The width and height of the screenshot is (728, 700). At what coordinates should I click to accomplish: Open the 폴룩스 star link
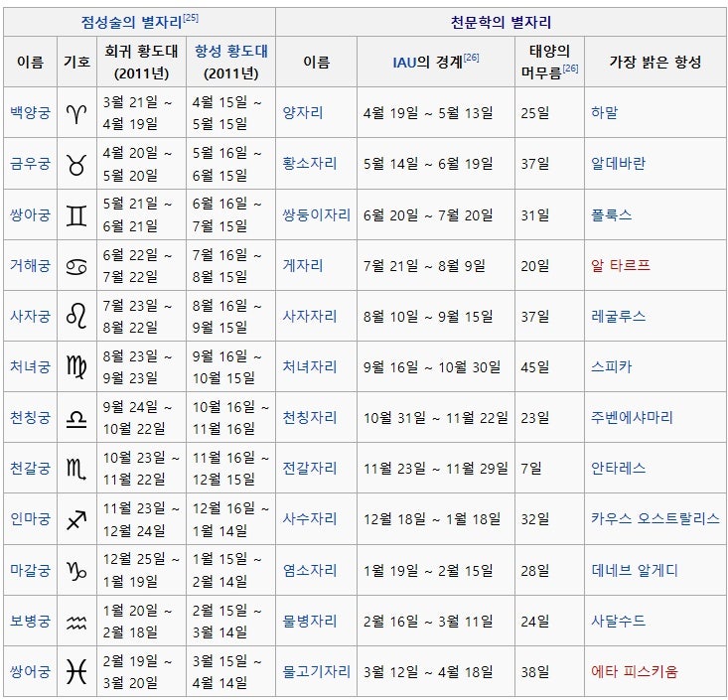611,214
